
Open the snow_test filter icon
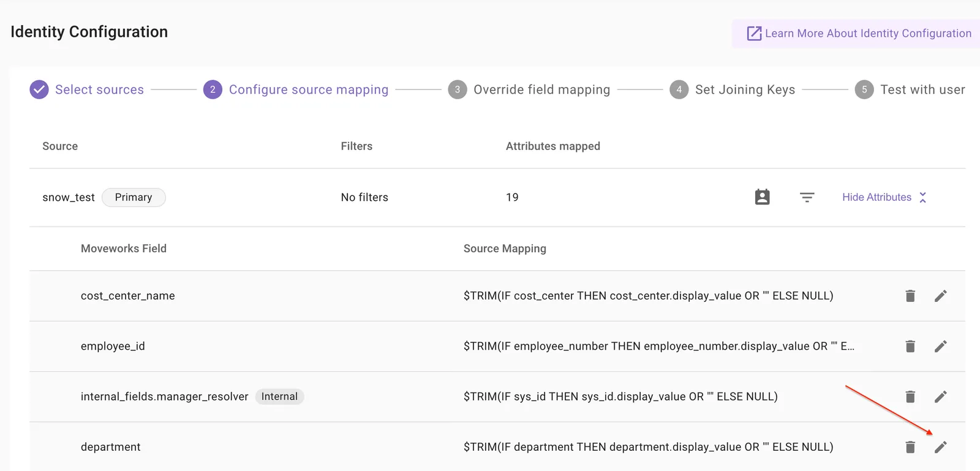click(807, 197)
